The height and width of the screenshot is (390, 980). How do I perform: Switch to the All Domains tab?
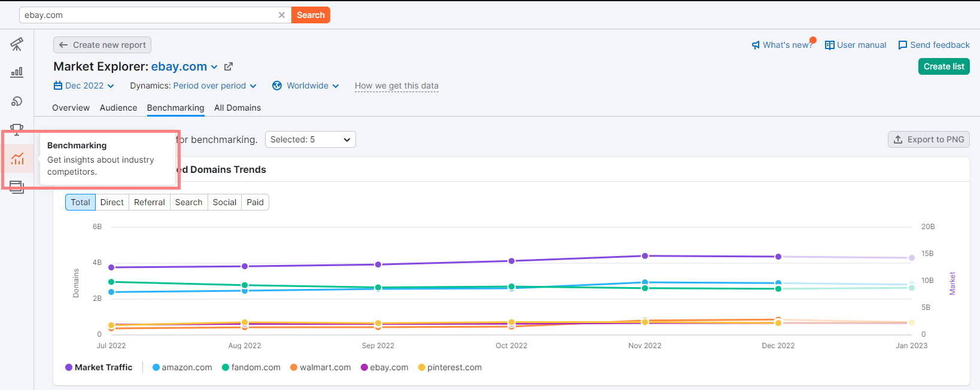pos(238,108)
